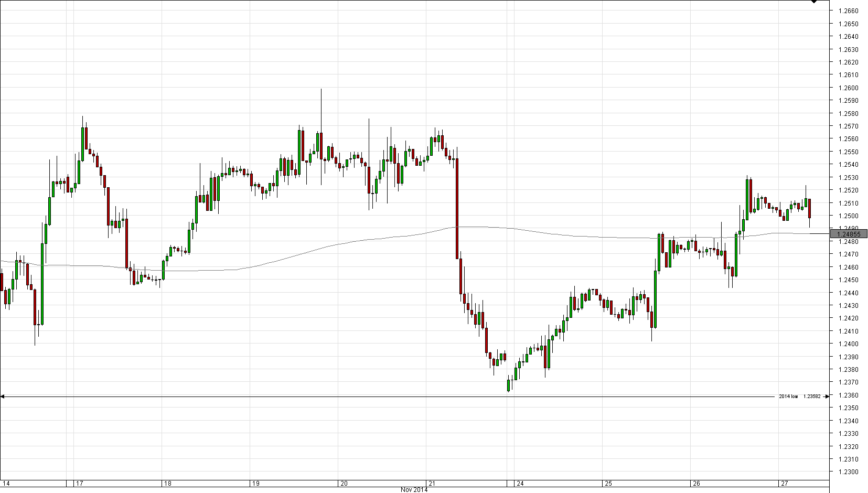Click date label 14 on the time axis
Viewport: 868px width, 493px height.
point(6,483)
